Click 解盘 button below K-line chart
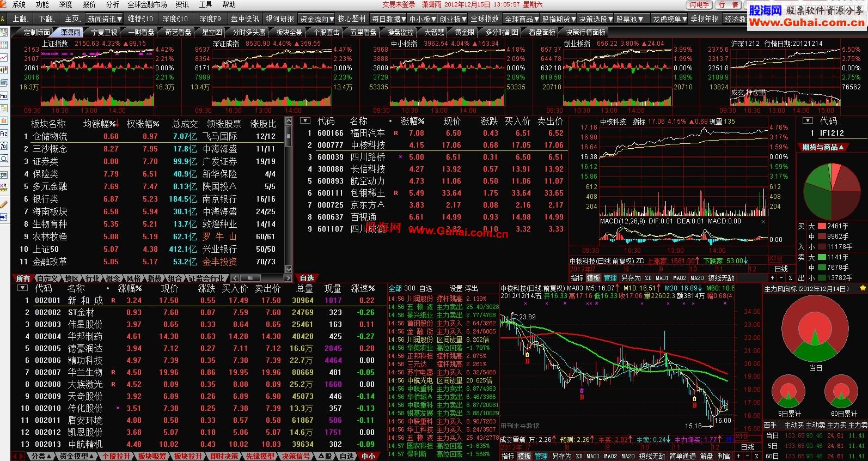 tap(707, 456)
